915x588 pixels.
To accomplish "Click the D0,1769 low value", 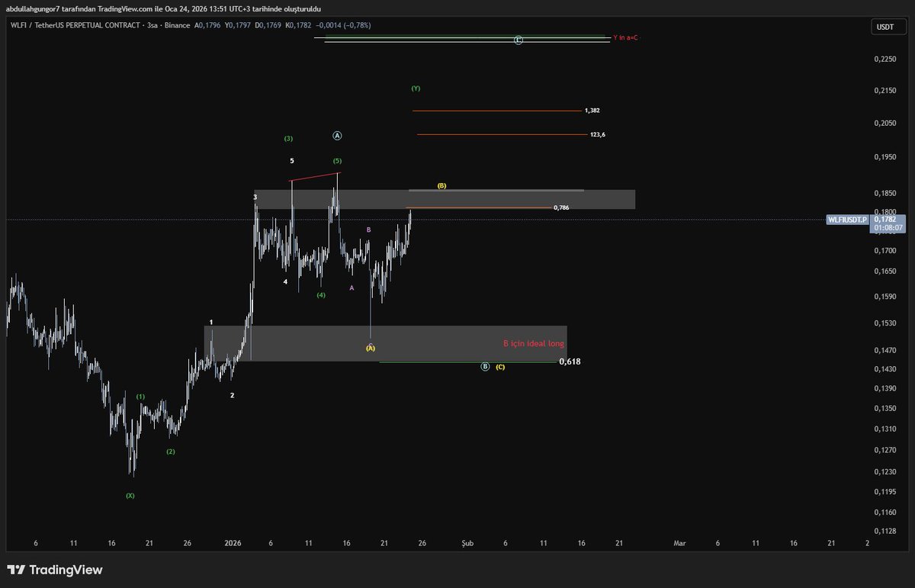I will [x=267, y=25].
